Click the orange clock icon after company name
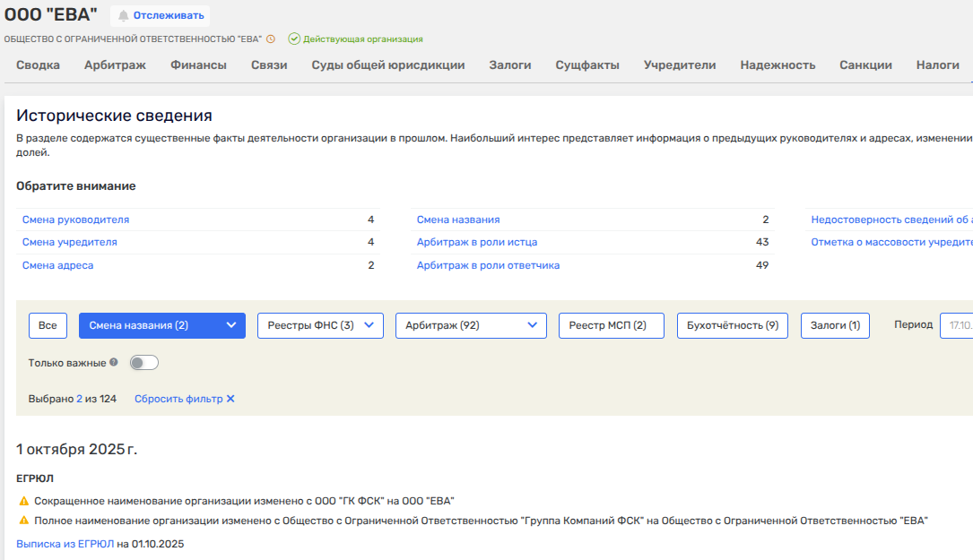This screenshot has height=560, width=973. [271, 39]
